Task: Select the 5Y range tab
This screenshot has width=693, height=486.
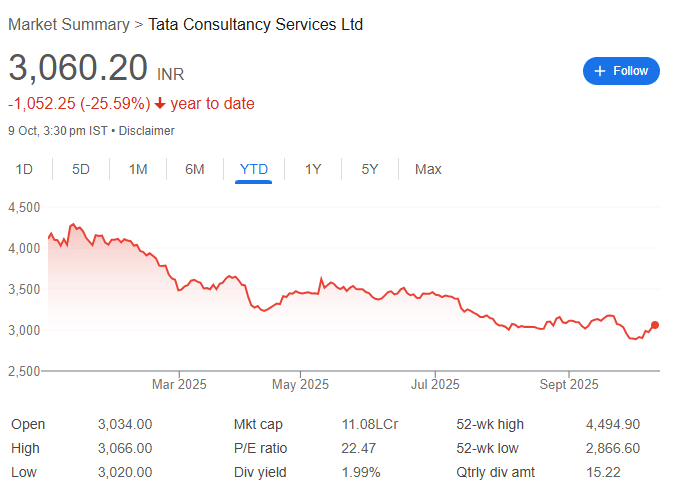Action: [370, 169]
